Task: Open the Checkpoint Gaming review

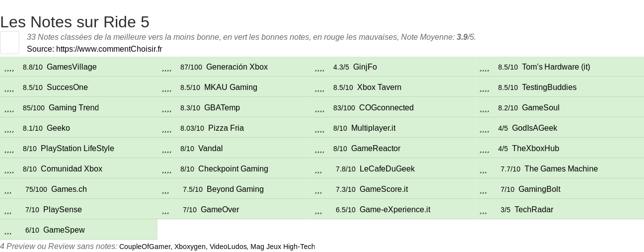Action: tap(233, 169)
